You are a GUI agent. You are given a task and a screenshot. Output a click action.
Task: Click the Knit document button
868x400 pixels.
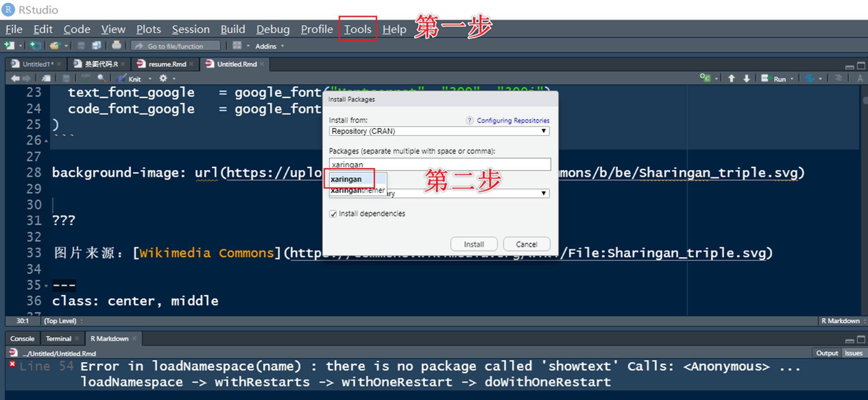click(130, 79)
